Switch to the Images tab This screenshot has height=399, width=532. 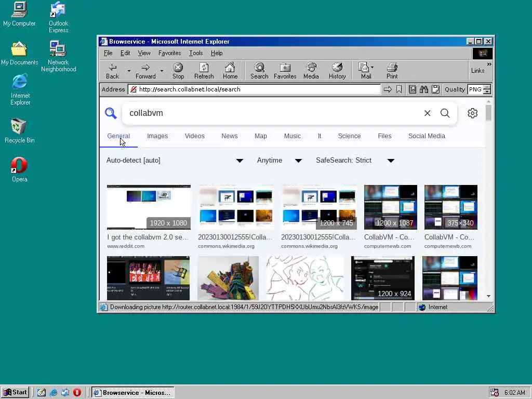point(157,136)
